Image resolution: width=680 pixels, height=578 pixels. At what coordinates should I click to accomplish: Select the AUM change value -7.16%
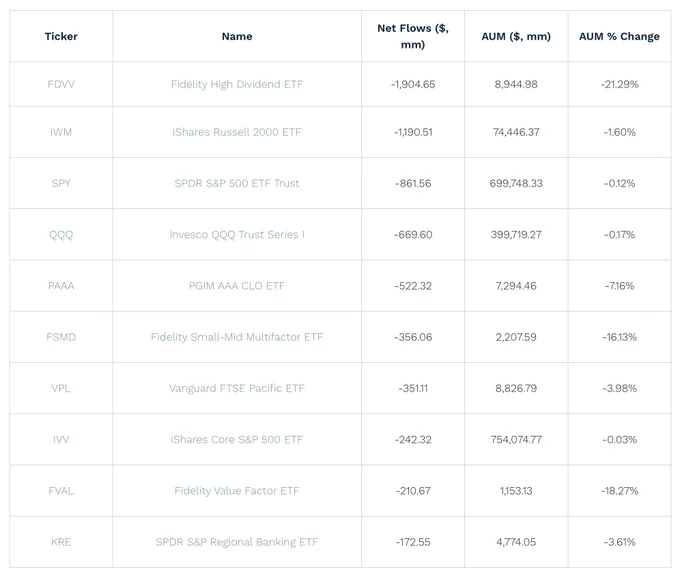(619, 286)
